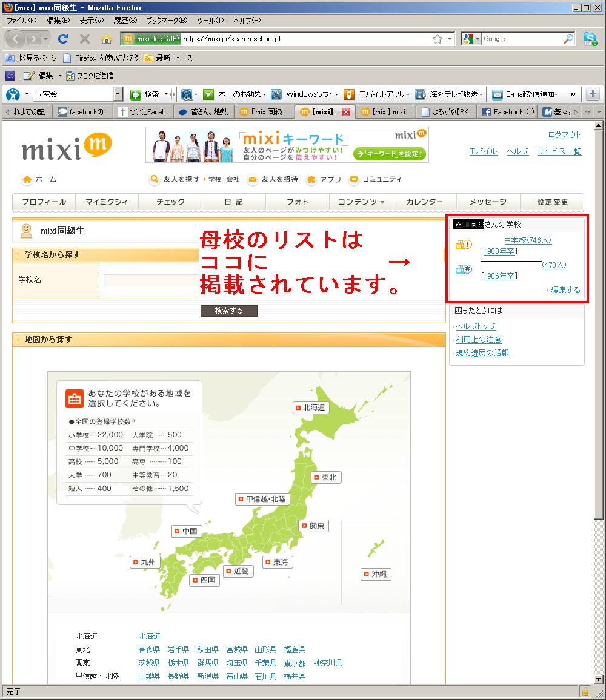The width and height of the screenshot is (606, 700).
Task: Close the active [mixi] tab
Action: click(x=345, y=112)
